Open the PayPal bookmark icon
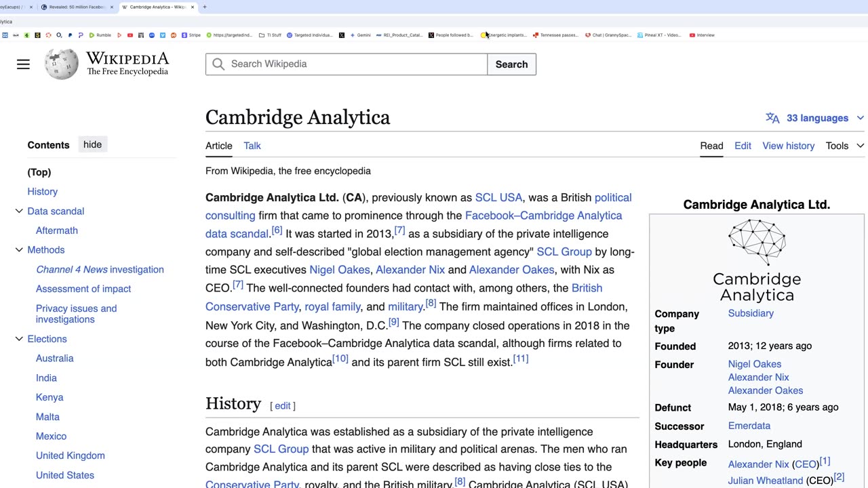Screen dimensions: 868x488 click(70, 35)
